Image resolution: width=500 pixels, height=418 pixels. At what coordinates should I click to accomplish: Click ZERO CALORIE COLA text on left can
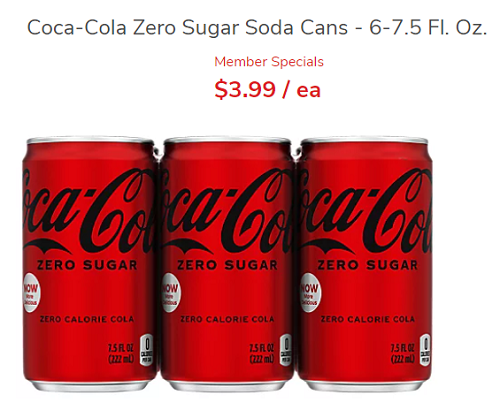click(x=87, y=319)
